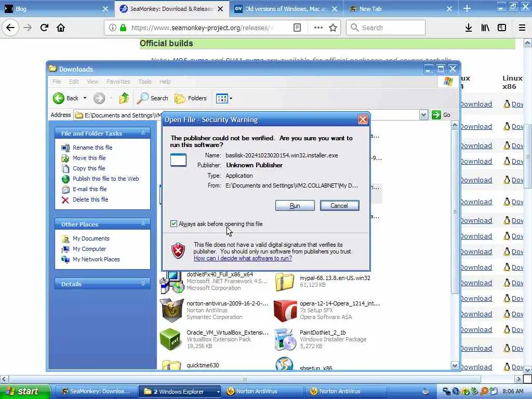Open the View menu in Downloads window
532x399 pixels.
tap(92, 82)
